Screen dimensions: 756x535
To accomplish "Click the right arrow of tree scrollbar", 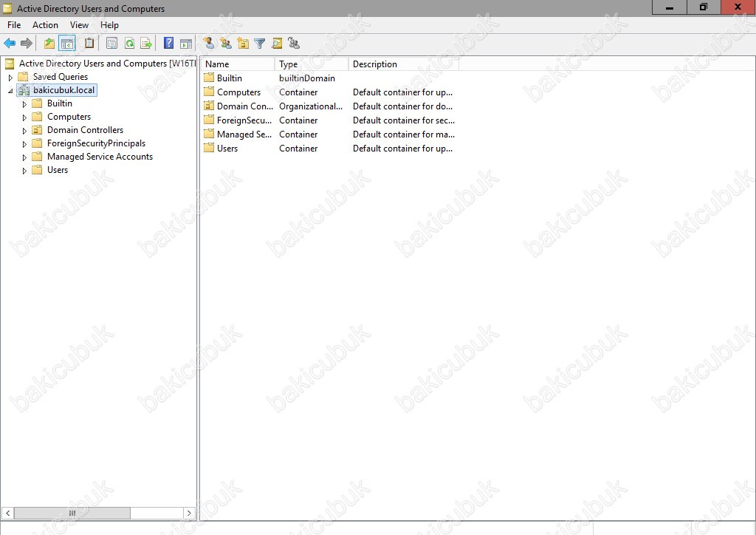I will pos(189,513).
